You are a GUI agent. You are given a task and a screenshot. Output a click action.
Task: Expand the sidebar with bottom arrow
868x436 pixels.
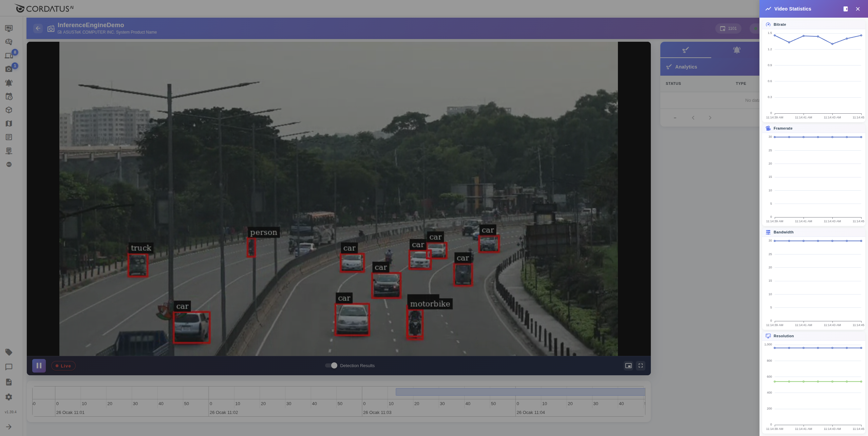9,427
